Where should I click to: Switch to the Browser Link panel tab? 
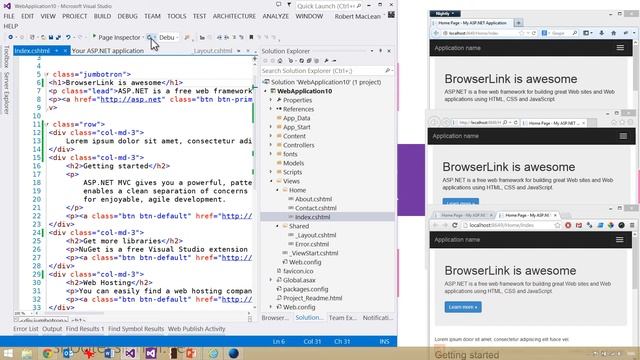point(275,317)
